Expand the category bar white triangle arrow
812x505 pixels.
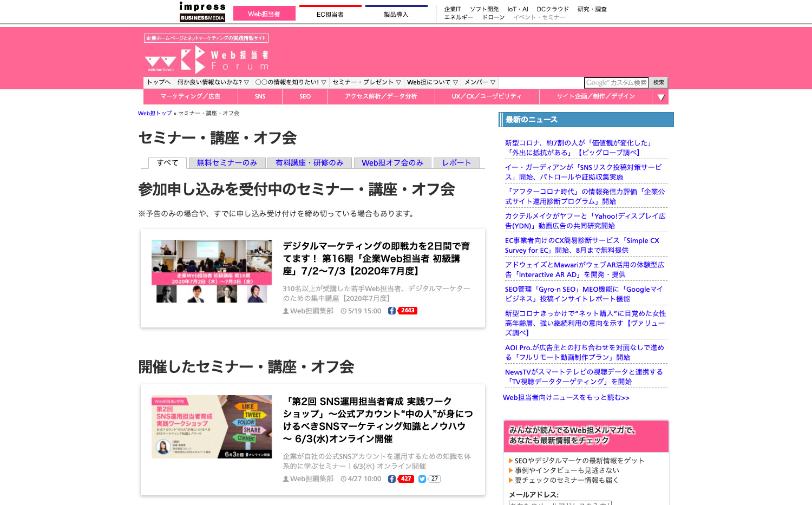[661, 97]
